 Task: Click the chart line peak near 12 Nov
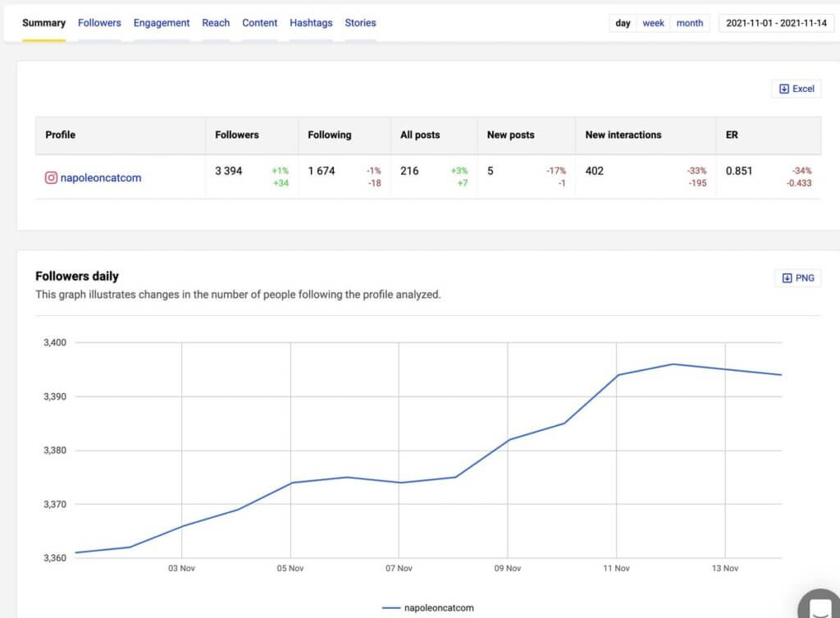coord(673,364)
